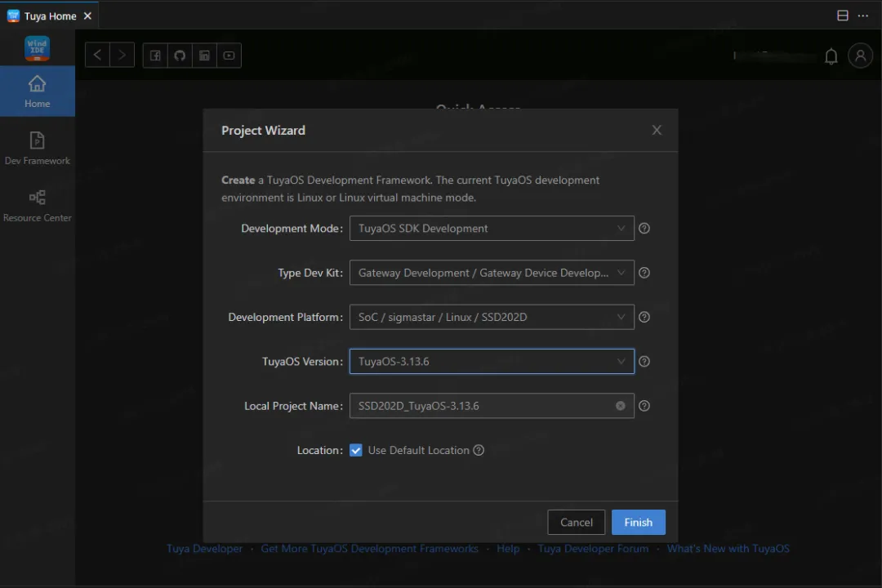882x588 pixels.
Task: Toggle the editor layout icon in title bar
Action: [842, 16]
